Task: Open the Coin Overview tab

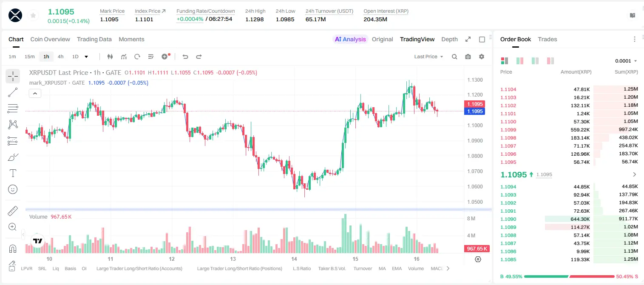Action: [50, 39]
